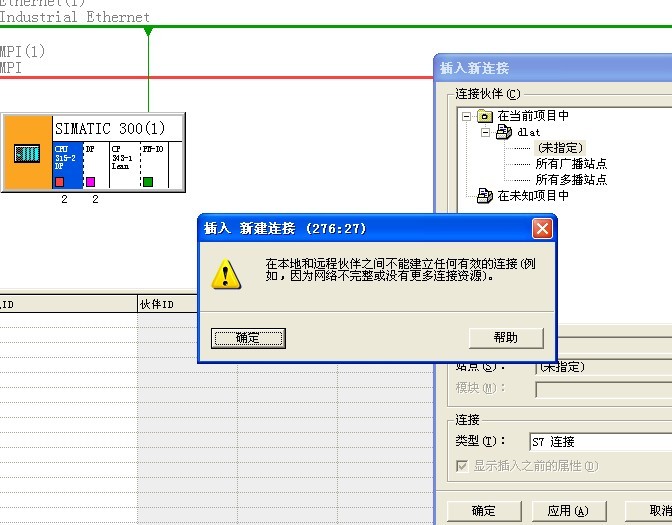Toggle 显示插入之前的属性 checkbox
Image resolution: width=672 pixels, height=525 pixels.
coord(462,466)
